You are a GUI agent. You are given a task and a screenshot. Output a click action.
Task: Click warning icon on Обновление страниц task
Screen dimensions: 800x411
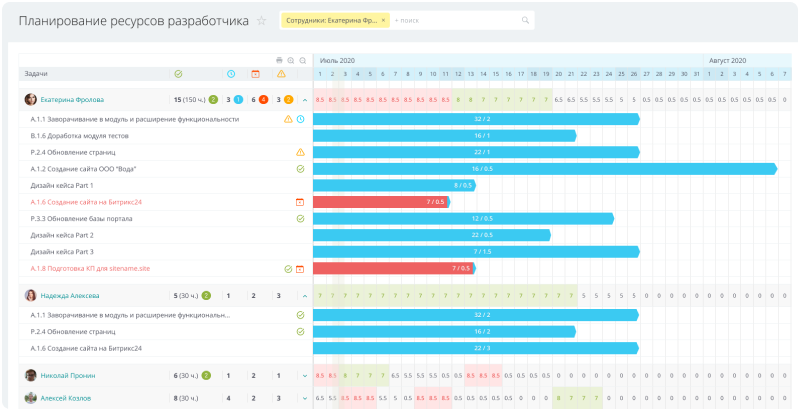300,152
